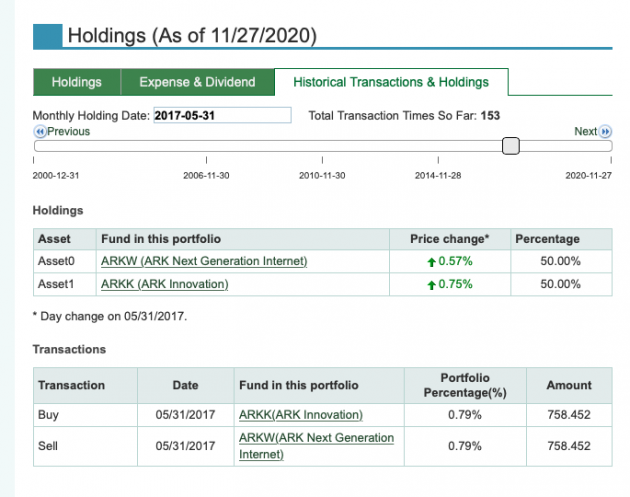Click the 2014-11-28 timeline label
Image resolution: width=630 pixels, height=497 pixels.
point(438,176)
